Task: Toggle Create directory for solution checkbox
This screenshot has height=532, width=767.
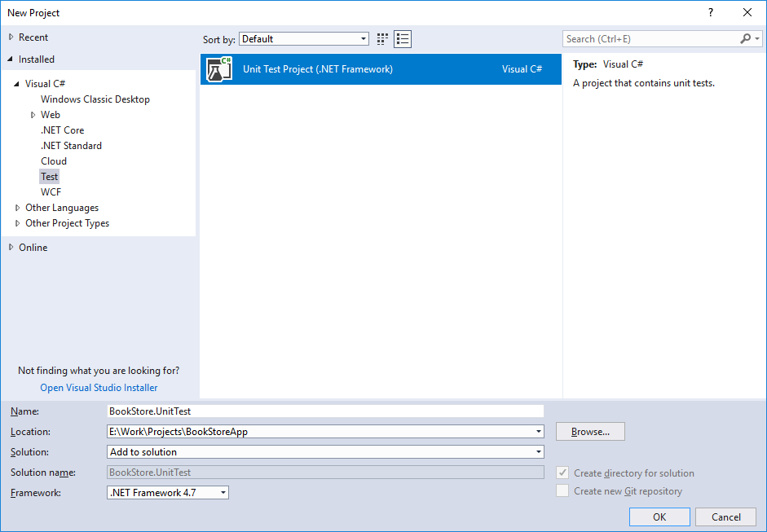Action: click(x=562, y=473)
